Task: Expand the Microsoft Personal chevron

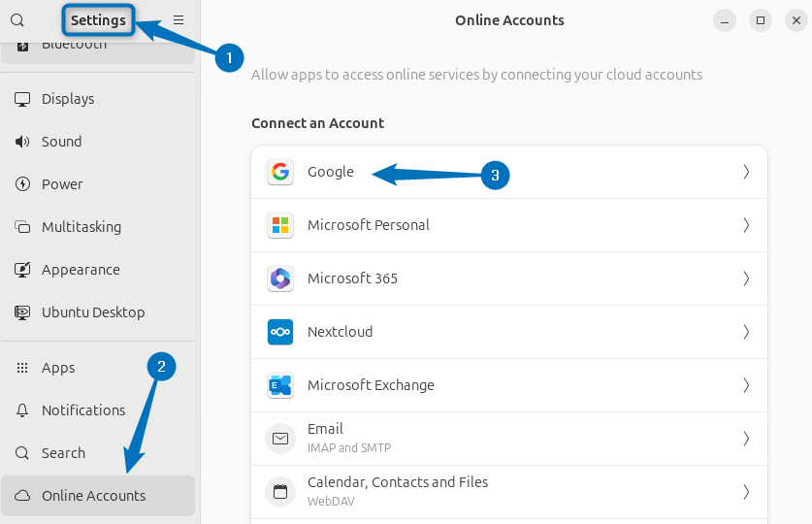Action: pyautogui.click(x=746, y=225)
